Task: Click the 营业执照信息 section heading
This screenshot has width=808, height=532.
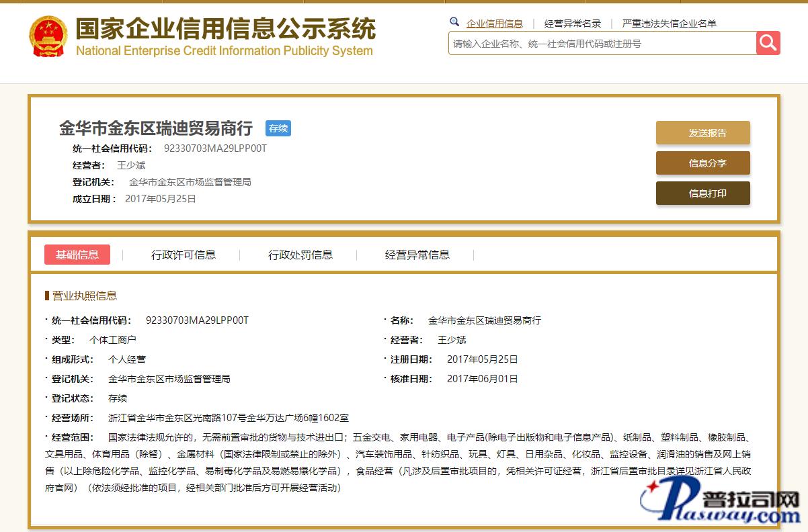Action: click(84, 296)
